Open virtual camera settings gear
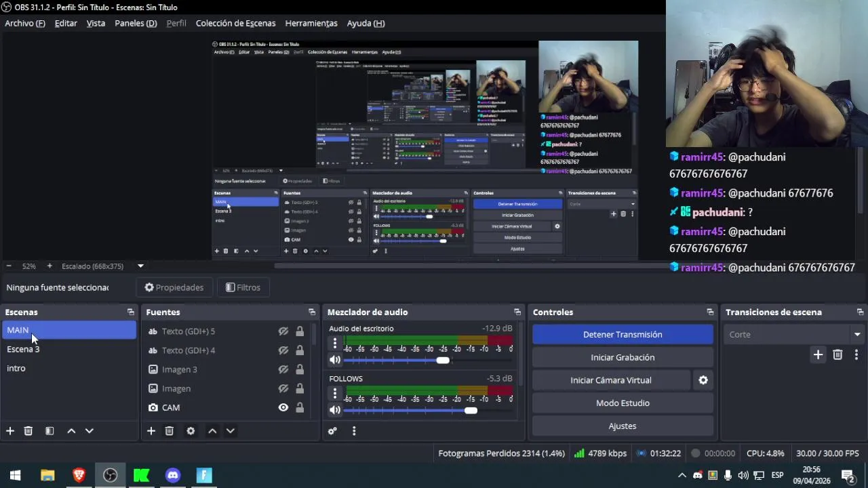 [703, 380]
